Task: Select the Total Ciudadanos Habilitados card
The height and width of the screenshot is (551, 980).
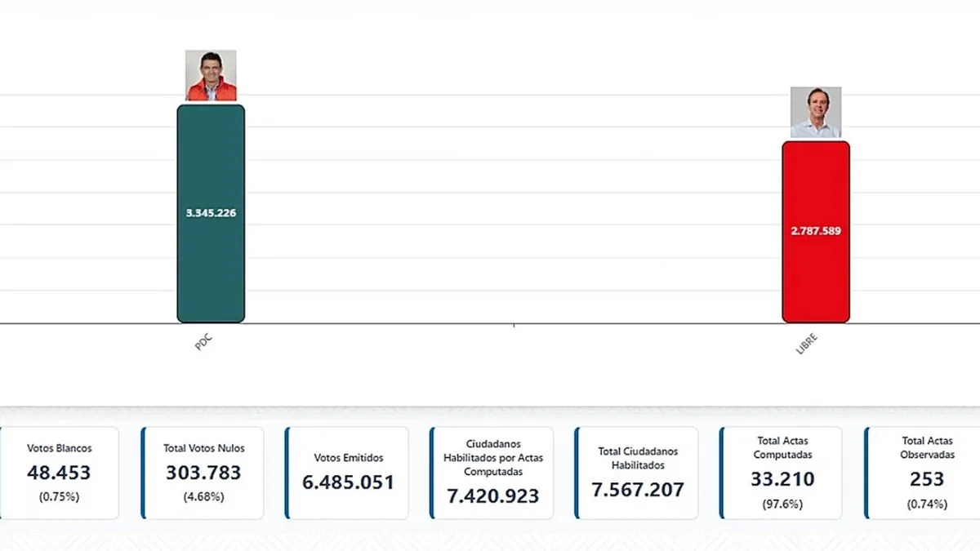Action: 635,473
